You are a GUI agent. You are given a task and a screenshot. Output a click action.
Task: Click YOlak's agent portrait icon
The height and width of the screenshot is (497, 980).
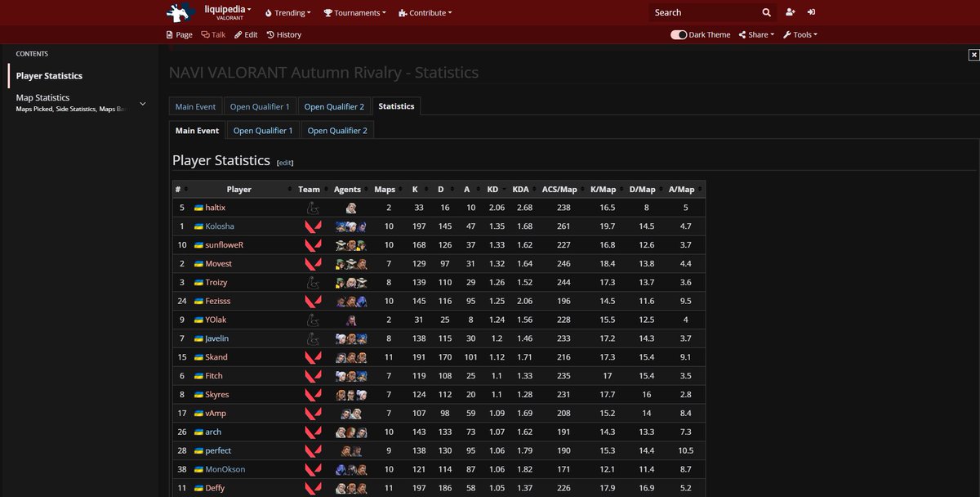pos(351,320)
